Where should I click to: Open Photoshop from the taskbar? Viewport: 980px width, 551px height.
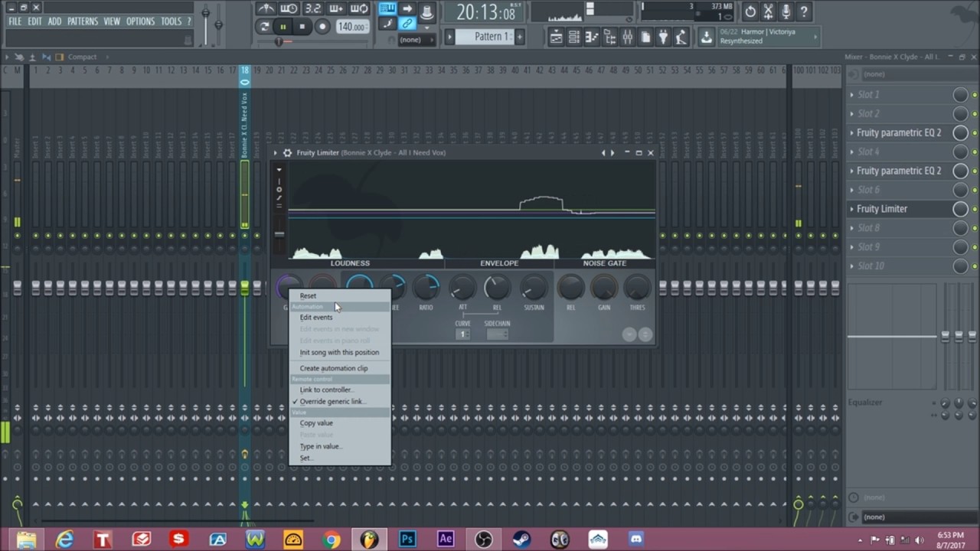407,540
